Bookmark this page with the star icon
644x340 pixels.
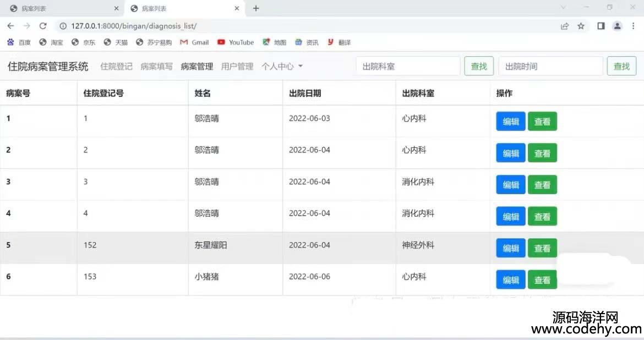tap(581, 26)
